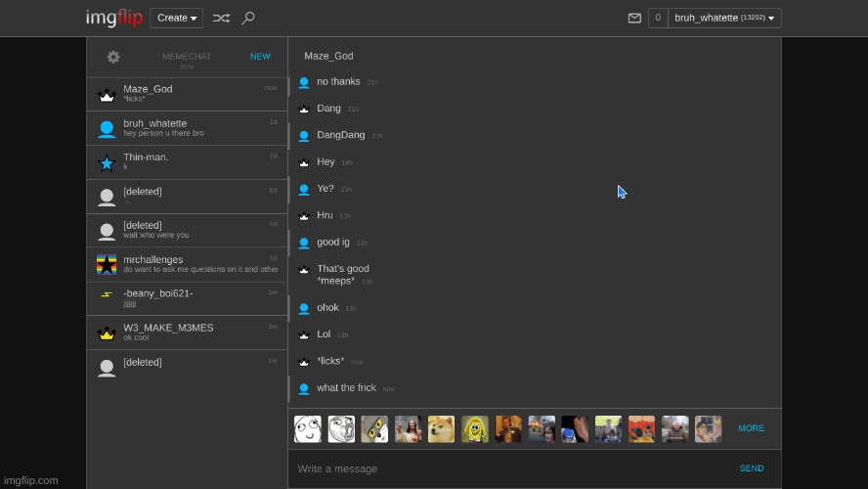Click the rainbow star avatar of mrchallenges
Viewport: 868px width, 489px height.
click(107, 265)
